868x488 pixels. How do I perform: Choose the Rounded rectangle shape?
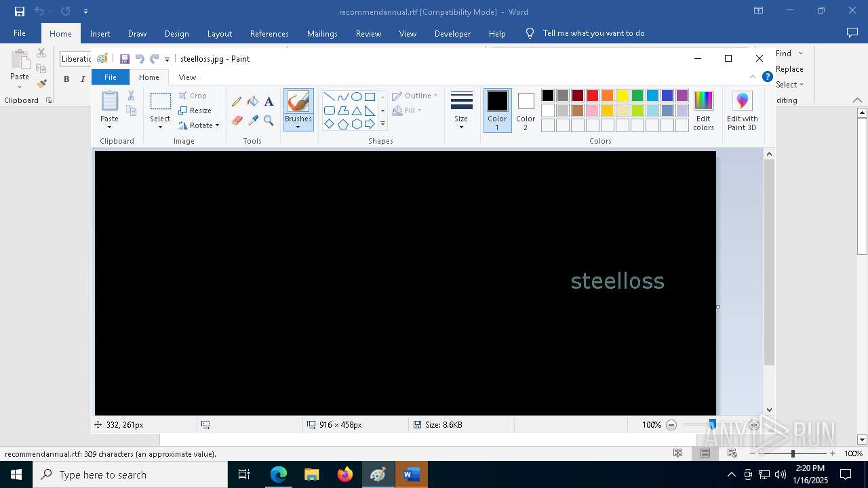330,110
